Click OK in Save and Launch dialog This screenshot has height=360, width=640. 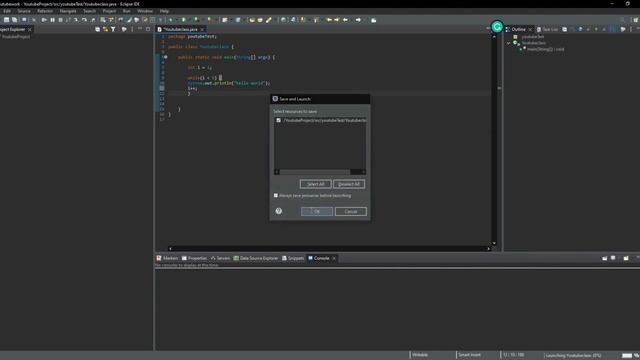317,211
